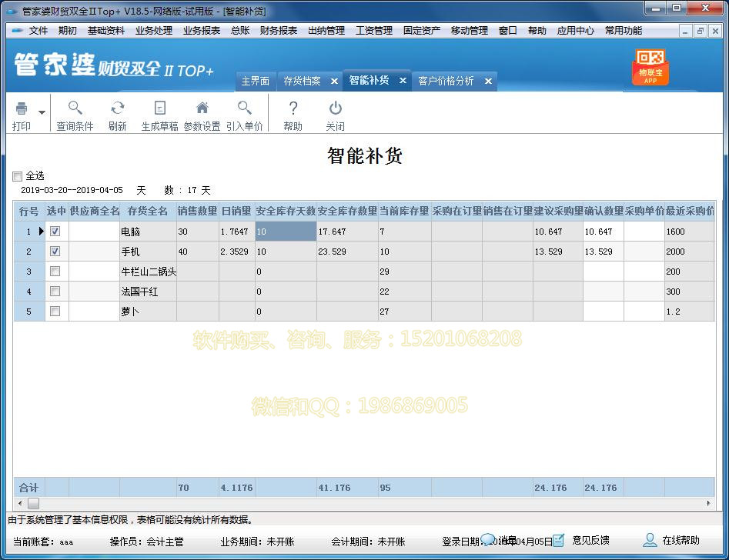Open the 帮助 help icon in toolbar
729x560 pixels.
coord(293,114)
